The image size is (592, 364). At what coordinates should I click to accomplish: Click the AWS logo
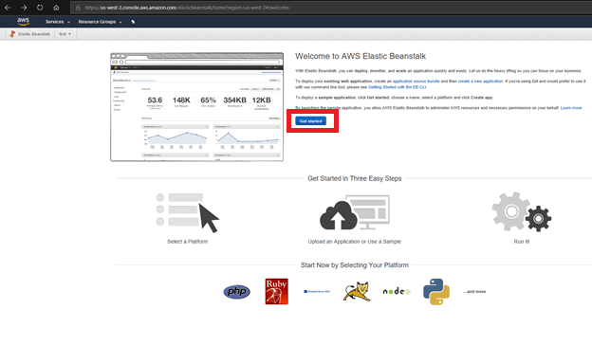pos(23,22)
